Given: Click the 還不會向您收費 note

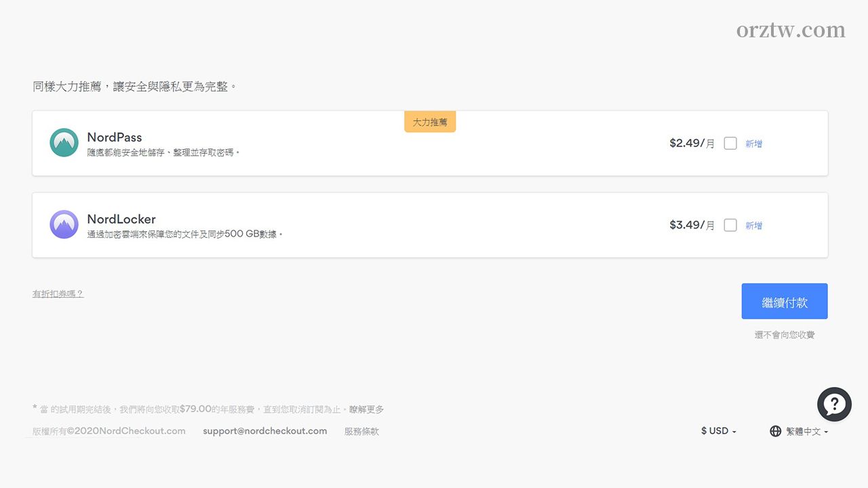Looking at the screenshot, I should click(x=785, y=335).
